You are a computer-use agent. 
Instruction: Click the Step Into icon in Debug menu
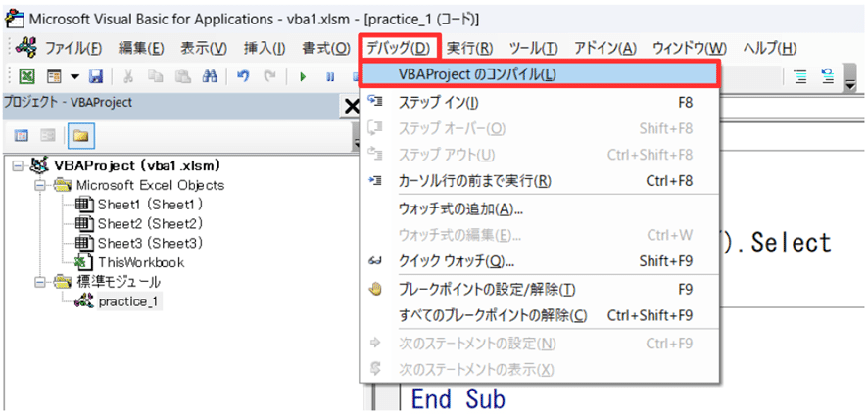click(375, 101)
